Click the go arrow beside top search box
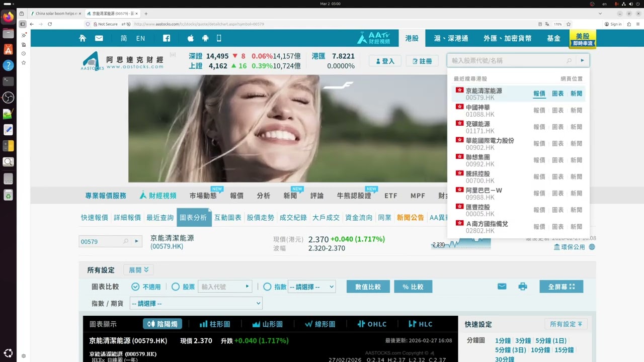Viewport: 644px width, 362px height. tap(583, 60)
